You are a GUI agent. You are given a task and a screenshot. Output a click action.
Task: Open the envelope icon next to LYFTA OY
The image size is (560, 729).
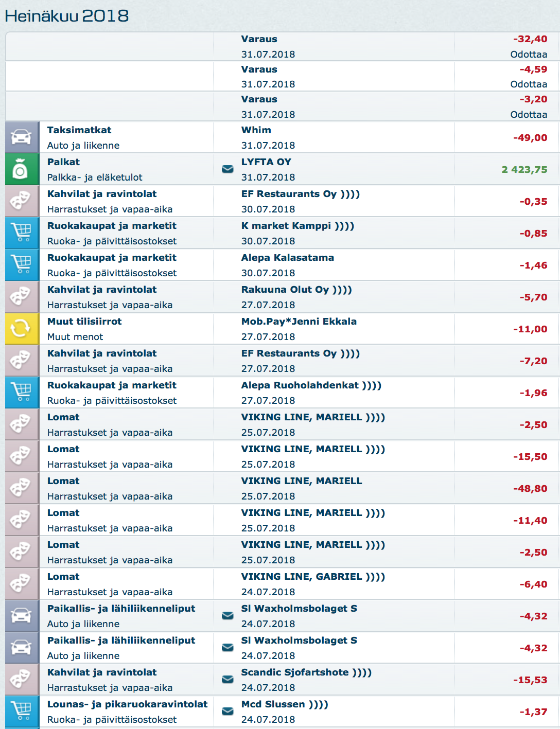(227, 169)
